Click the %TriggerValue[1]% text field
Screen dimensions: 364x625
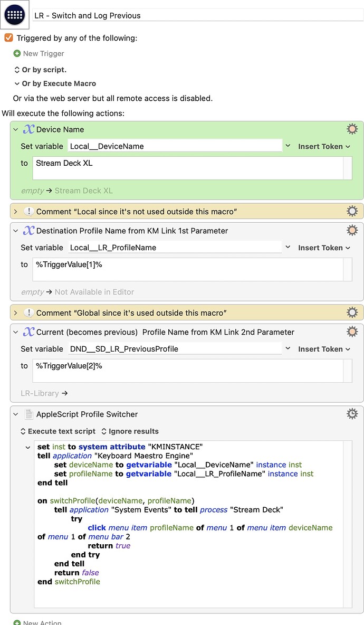pyautogui.click(x=187, y=270)
